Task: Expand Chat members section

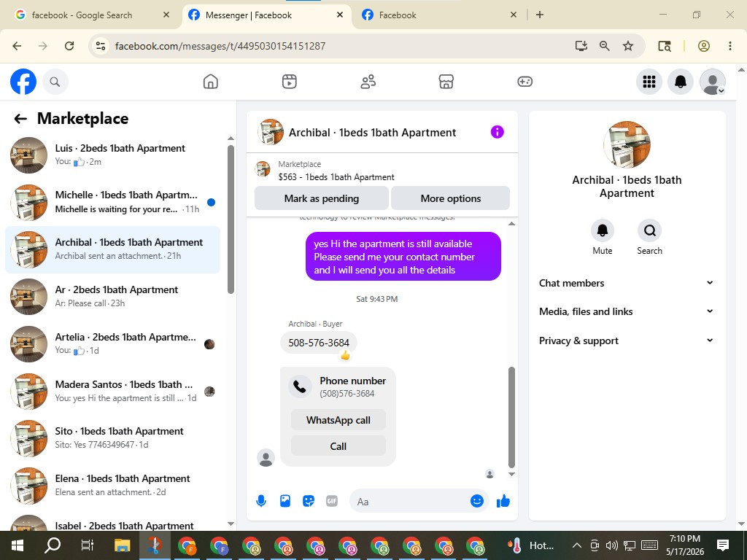Action: pyautogui.click(x=627, y=283)
